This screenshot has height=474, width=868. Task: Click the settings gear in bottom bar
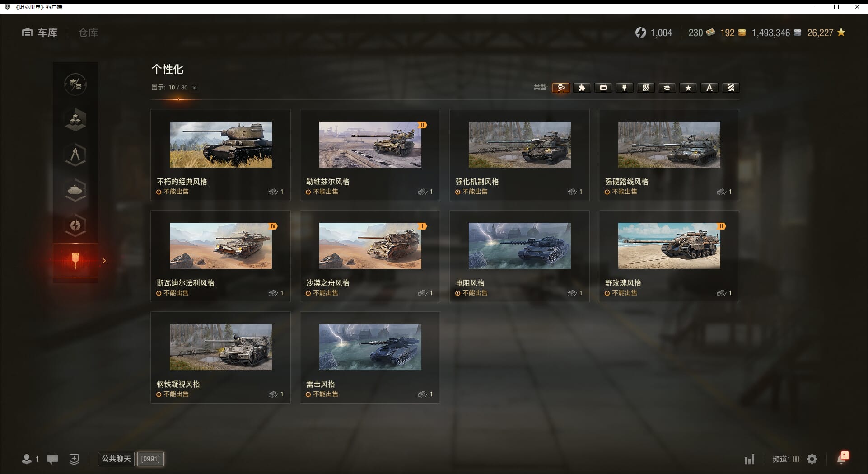[812, 459]
